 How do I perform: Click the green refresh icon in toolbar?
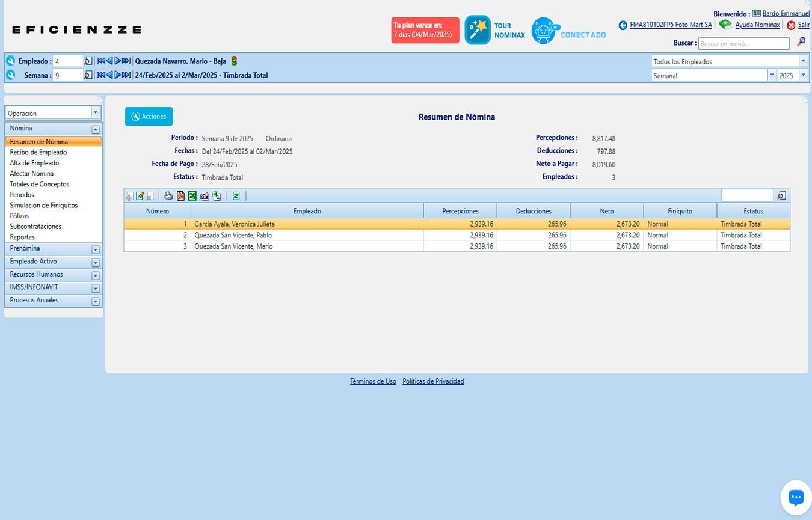(236, 196)
